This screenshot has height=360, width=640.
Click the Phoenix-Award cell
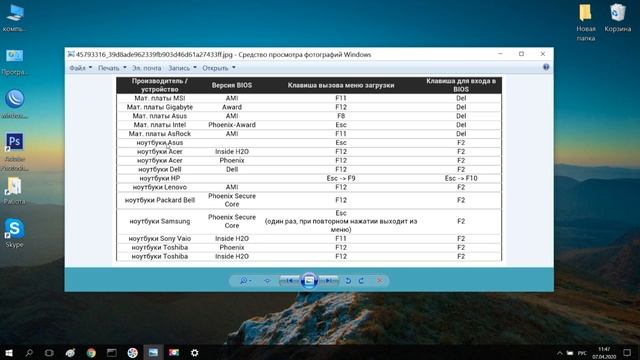pyautogui.click(x=232, y=125)
